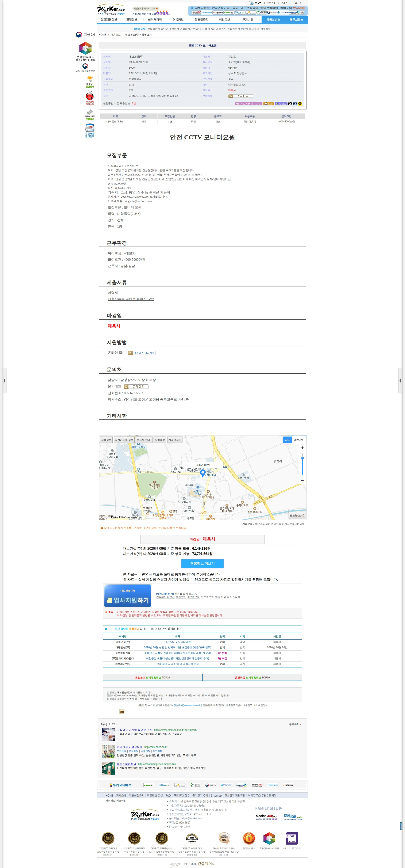Open 로드뷰(보기) on the map
The width and height of the screenshot is (405, 868).
coord(297,515)
